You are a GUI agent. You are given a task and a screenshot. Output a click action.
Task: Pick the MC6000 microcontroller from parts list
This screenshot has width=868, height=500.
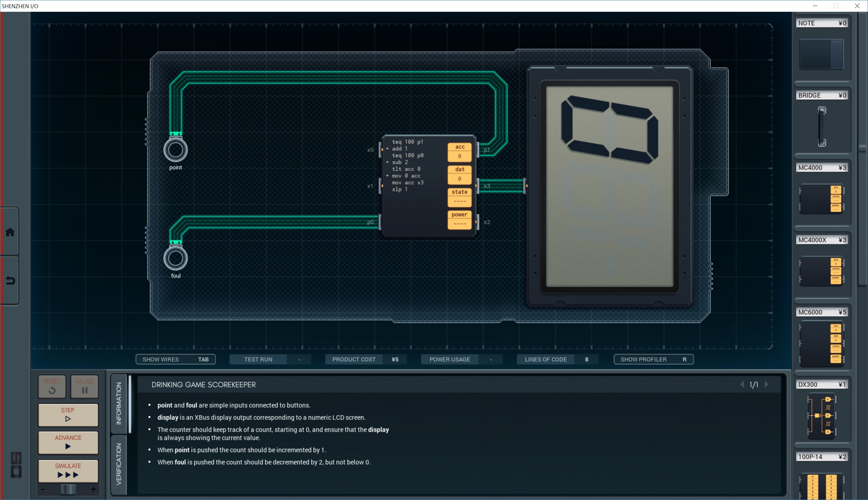[x=821, y=343]
